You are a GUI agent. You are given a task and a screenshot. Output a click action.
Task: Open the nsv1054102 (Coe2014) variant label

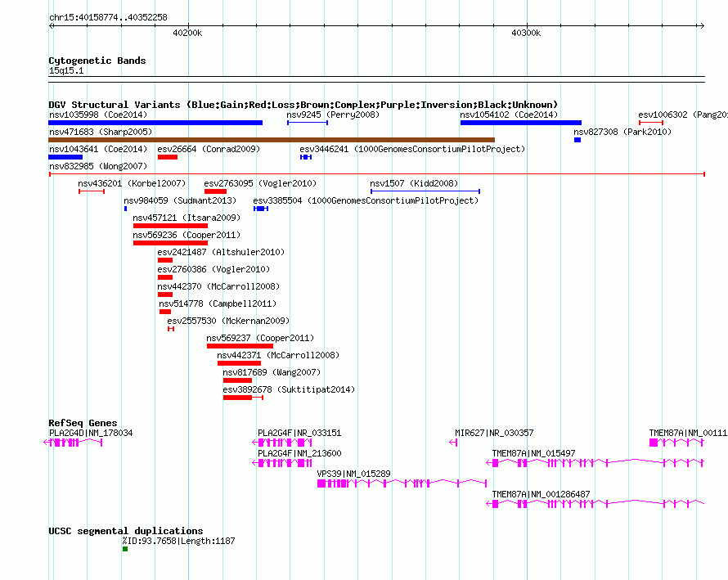tap(509, 115)
